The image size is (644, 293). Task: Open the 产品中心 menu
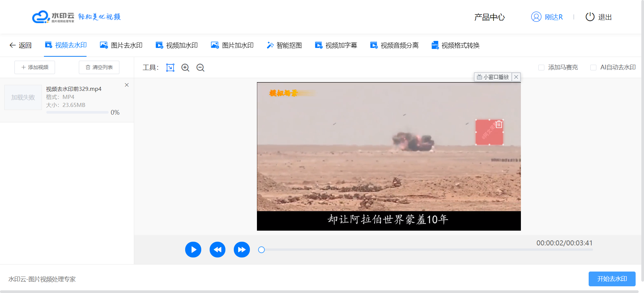pyautogui.click(x=489, y=17)
